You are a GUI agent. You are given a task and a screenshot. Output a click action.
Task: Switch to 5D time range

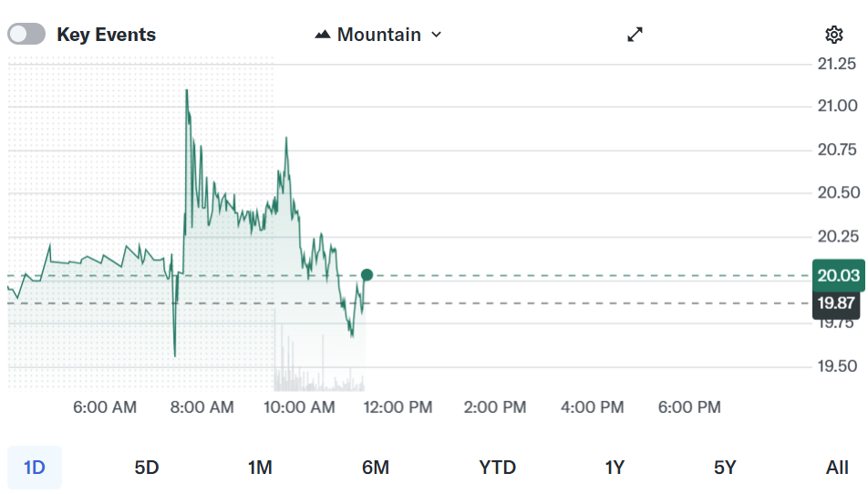(x=147, y=468)
